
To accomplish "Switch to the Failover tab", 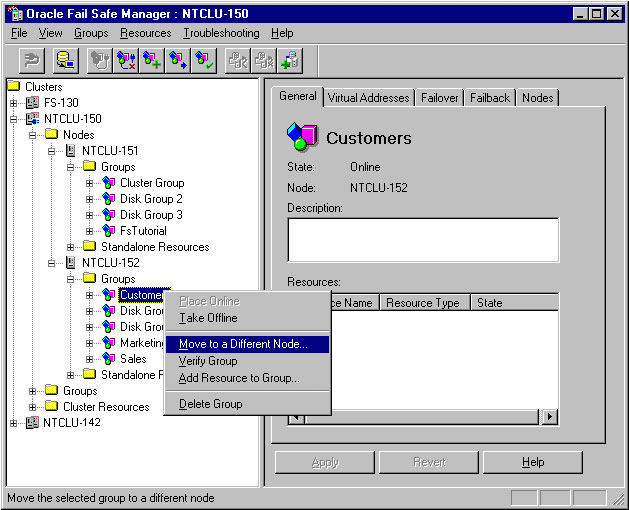I will 439,98.
